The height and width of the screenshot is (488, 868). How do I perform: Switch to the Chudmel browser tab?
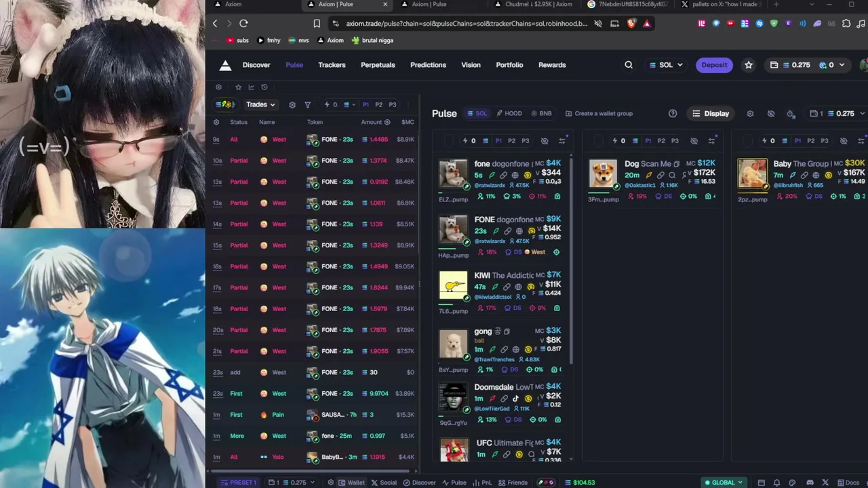click(x=533, y=5)
